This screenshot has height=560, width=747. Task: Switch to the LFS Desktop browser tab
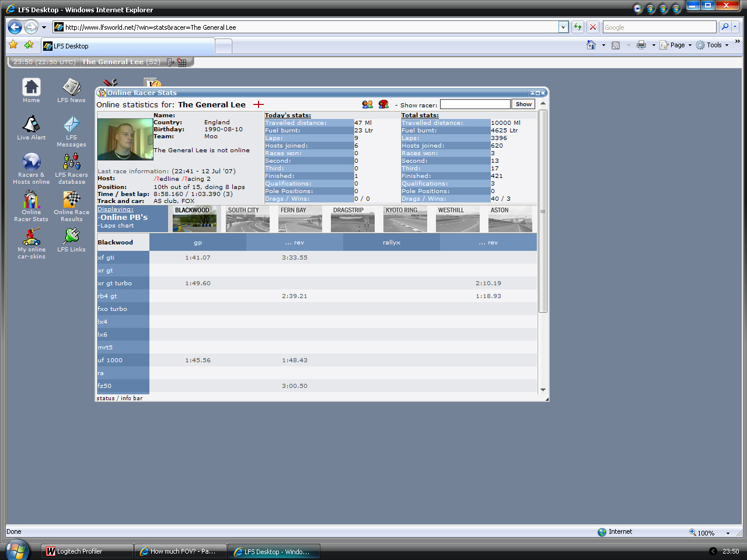[x=128, y=46]
